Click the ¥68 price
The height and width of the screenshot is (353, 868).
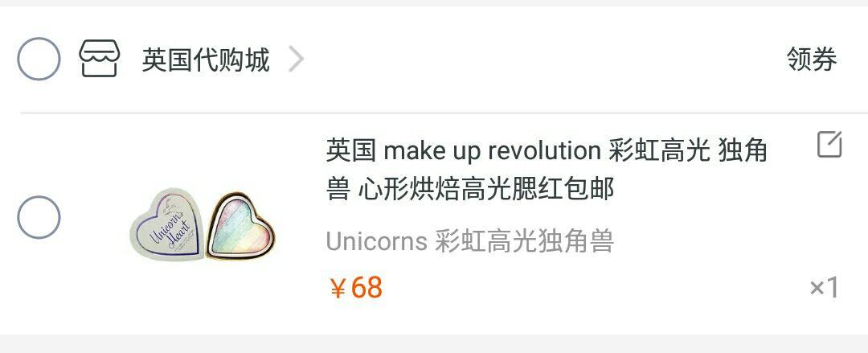pos(356,288)
